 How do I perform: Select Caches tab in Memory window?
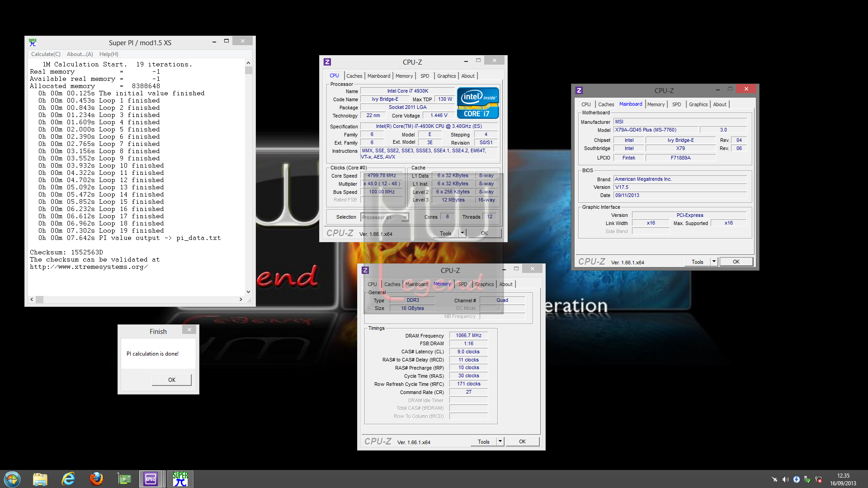click(392, 284)
